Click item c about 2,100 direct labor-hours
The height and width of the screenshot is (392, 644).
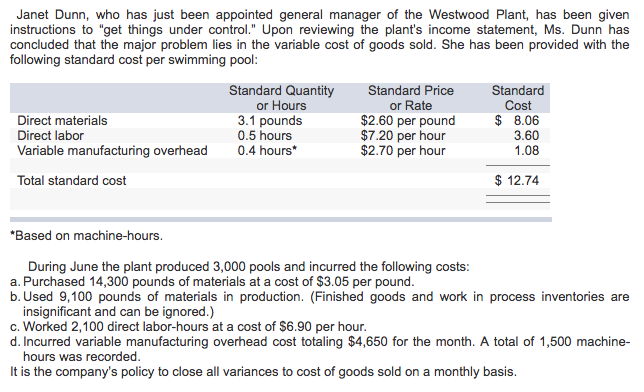point(188,327)
